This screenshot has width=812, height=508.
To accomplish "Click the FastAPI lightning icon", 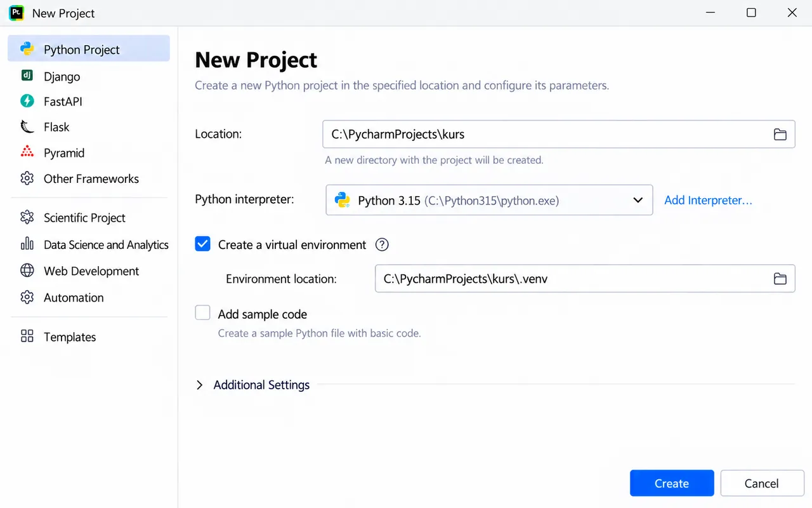I will click(x=27, y=101).
